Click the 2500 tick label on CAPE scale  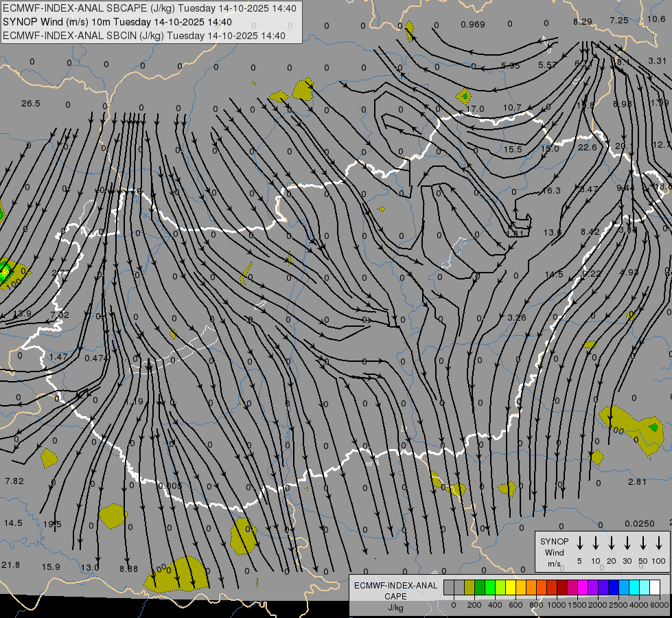click(x=618, y=605)
